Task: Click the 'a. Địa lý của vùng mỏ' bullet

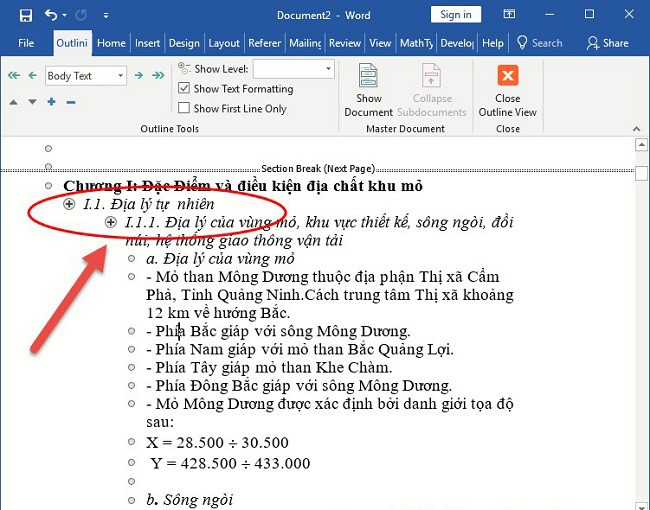Action: (131, 259)
